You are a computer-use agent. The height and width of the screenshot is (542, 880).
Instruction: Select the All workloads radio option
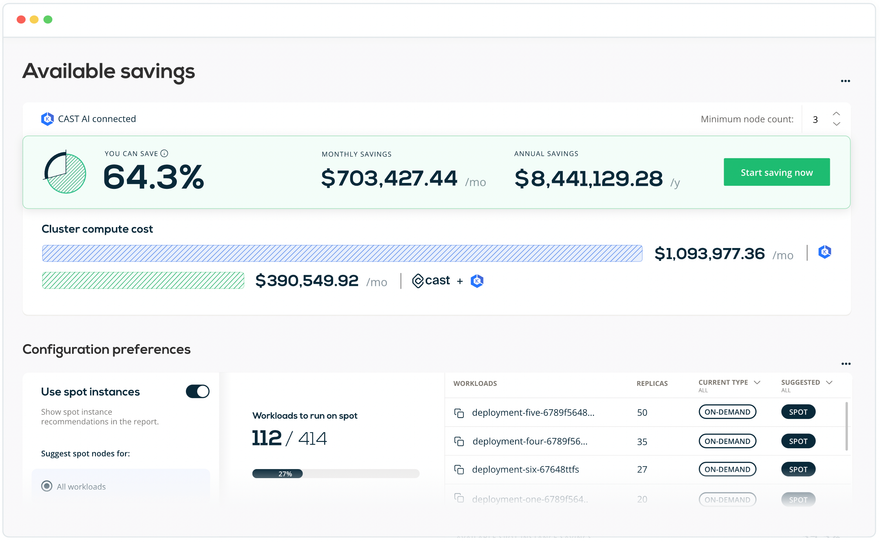point(47,486)
